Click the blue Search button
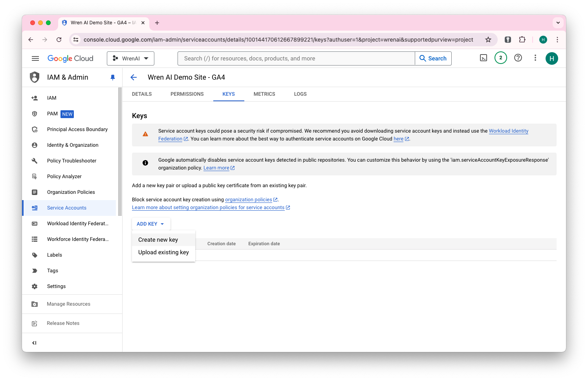Screen dimensions: 588x381 (x=433, y=58)
